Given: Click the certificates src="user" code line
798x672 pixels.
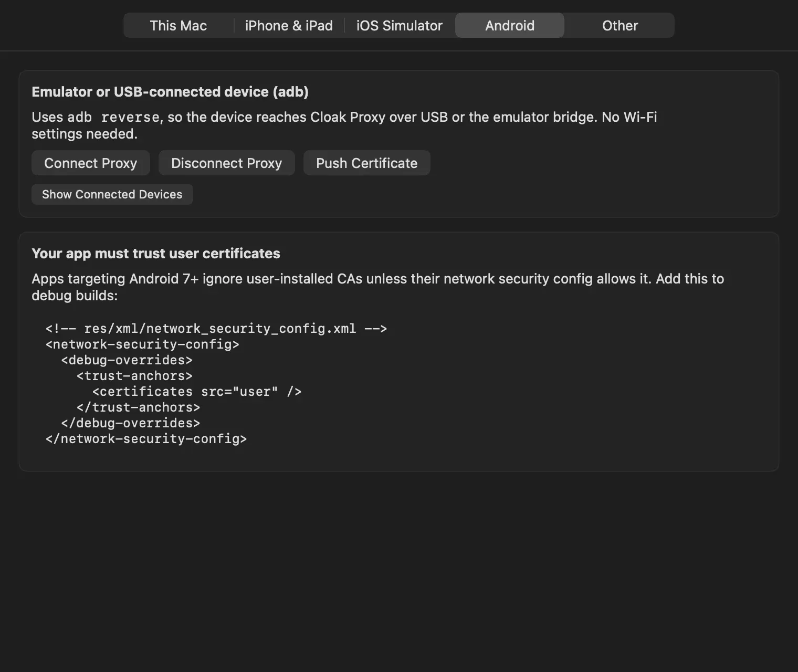Looking at the screenshot, I should (197, 392).
